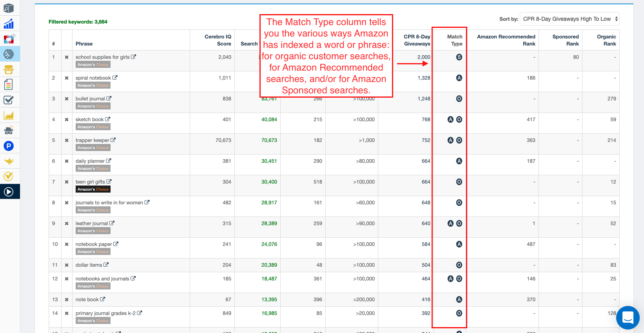Click the S match-type badge for school supplies

click(x=459, y=57)
